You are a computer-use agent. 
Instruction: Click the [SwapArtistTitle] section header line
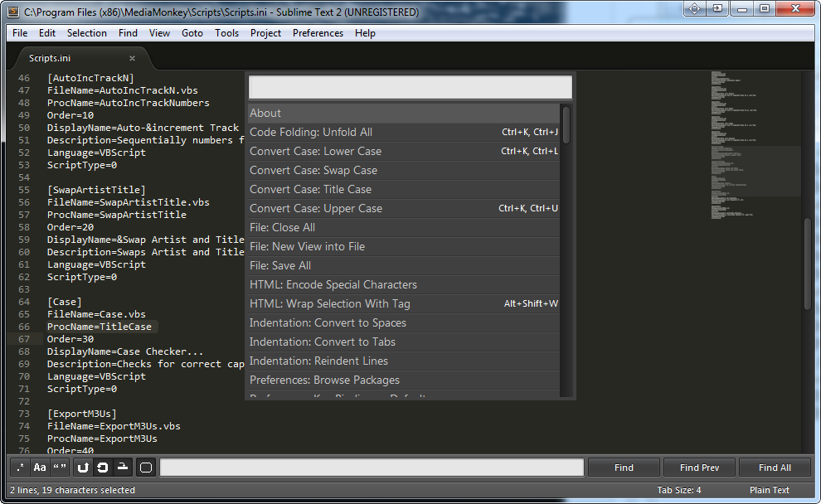96,190
